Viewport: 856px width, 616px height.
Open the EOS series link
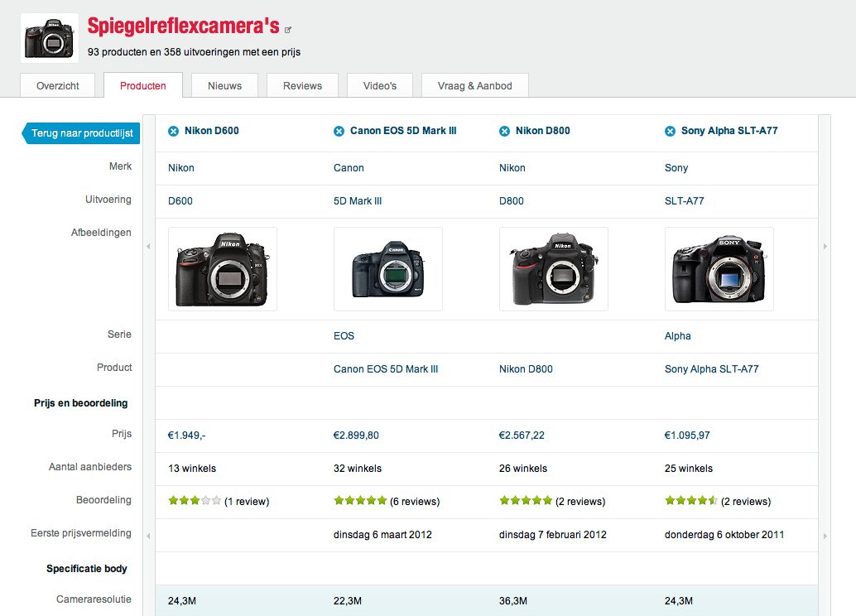pyautogui.click(x=344, y=336)
